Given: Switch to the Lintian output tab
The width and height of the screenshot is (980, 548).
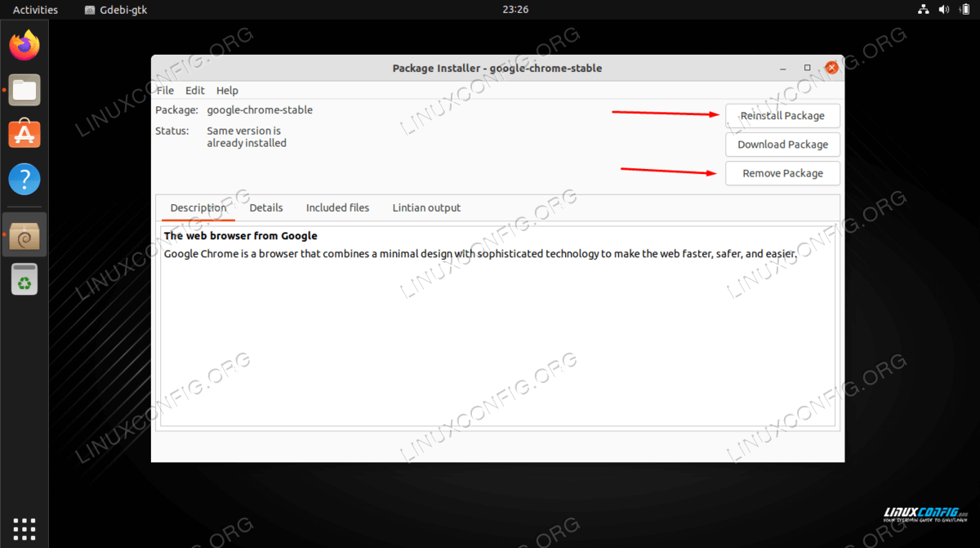Looking at the screenshot, I should pyautogui.click(x=426, y=208).
